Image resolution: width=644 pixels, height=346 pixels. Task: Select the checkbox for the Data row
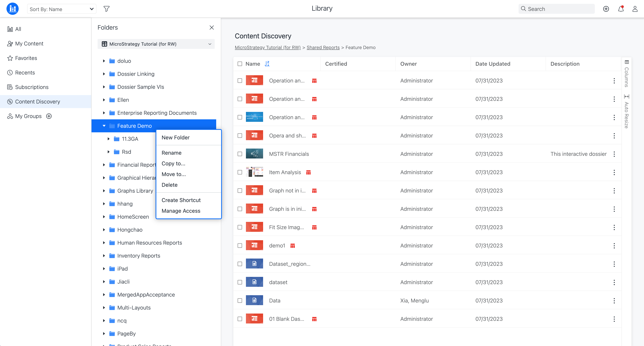click(240, 300)
